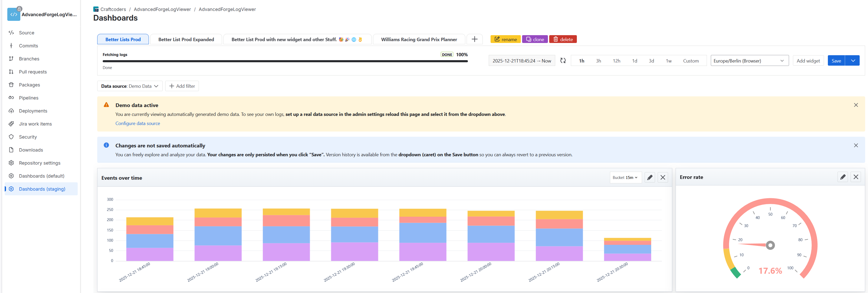Change the Bucket 15m dropdown
The image size is (868, 293).
point(625,177)
